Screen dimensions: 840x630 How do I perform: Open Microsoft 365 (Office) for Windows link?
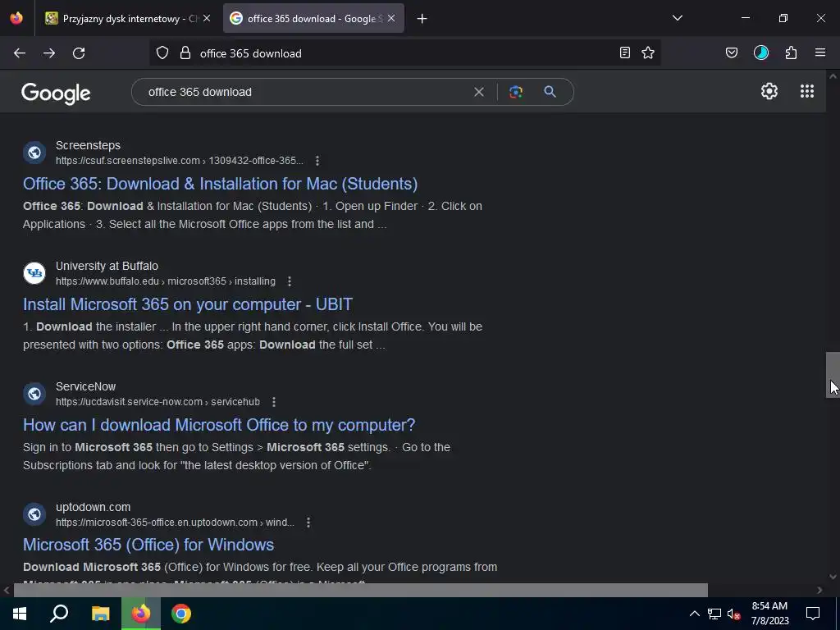(x=148, y=545)
